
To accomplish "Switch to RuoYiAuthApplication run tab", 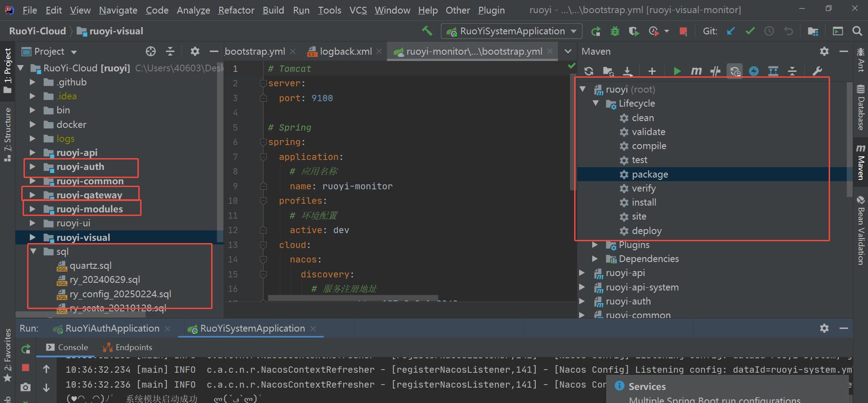I will (112, 328).
